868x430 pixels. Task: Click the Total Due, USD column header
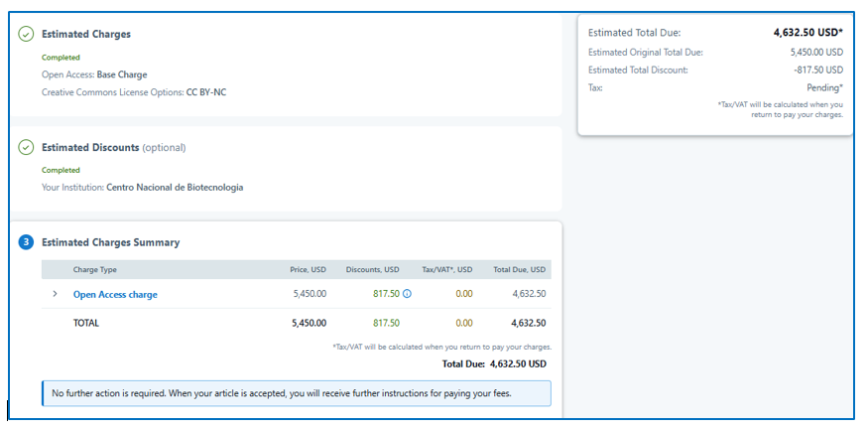coord(519,269)
